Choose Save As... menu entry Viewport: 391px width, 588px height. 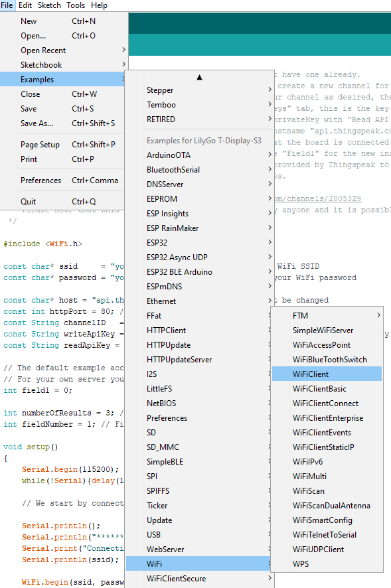62,123
